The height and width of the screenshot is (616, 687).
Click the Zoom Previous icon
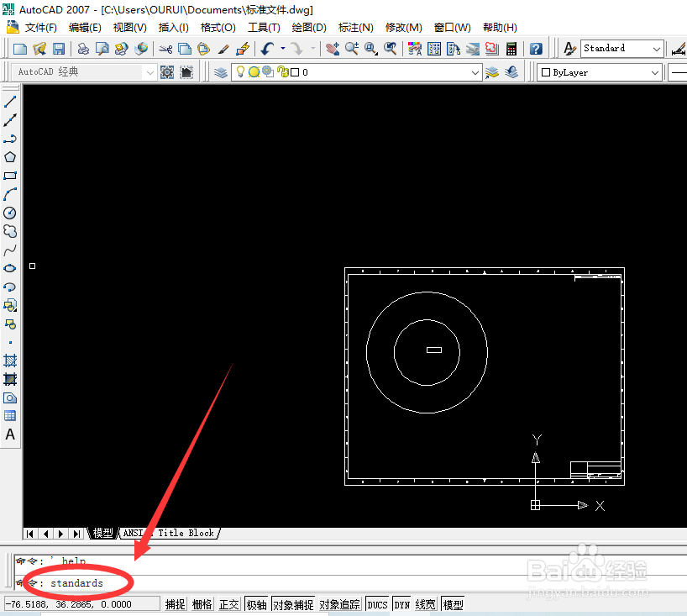(391, 49)
